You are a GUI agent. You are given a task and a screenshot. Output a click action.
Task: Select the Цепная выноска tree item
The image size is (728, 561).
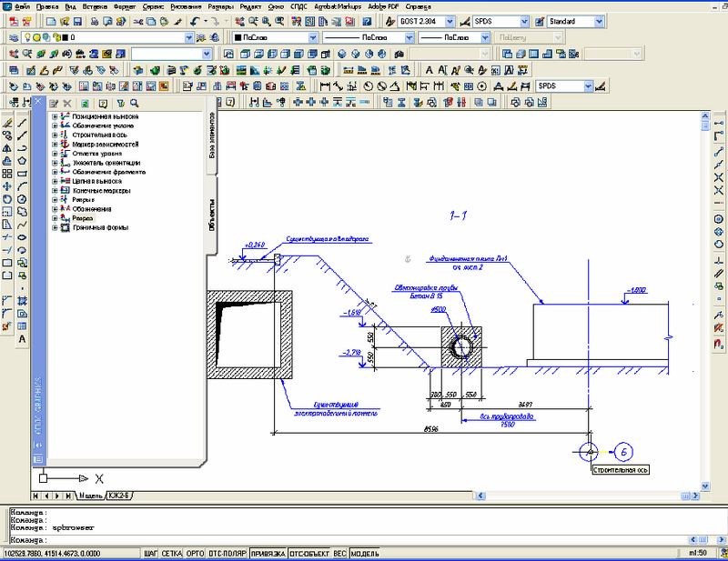tap(96, 181)
